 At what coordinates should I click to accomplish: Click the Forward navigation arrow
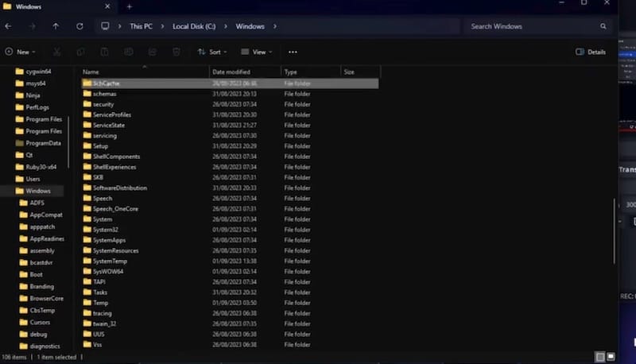click(x=32, y=26)
